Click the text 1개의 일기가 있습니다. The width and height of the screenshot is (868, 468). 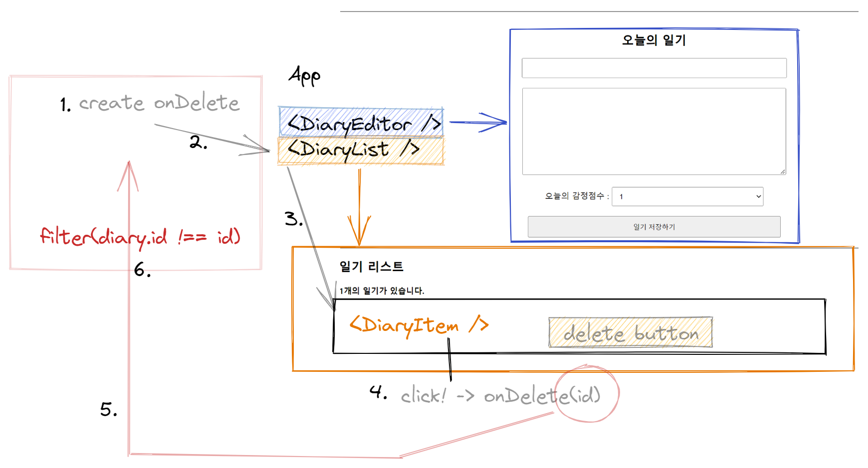pyautogui.click(x=382, y=291)
